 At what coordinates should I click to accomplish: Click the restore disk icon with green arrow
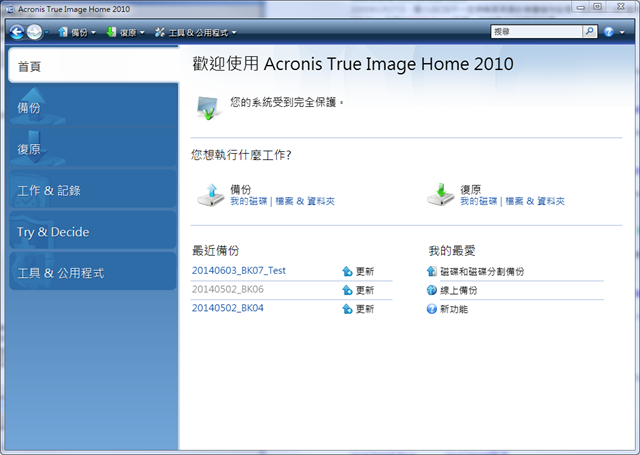[x=441, y=195]
